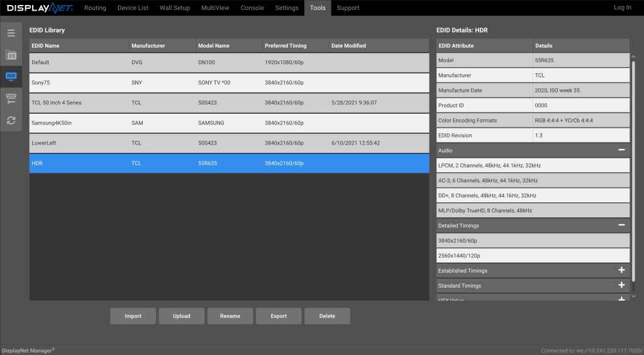Click the refresh/sync arrows sidebar icon
Screen dimensions: 644x355
[11, 120]
